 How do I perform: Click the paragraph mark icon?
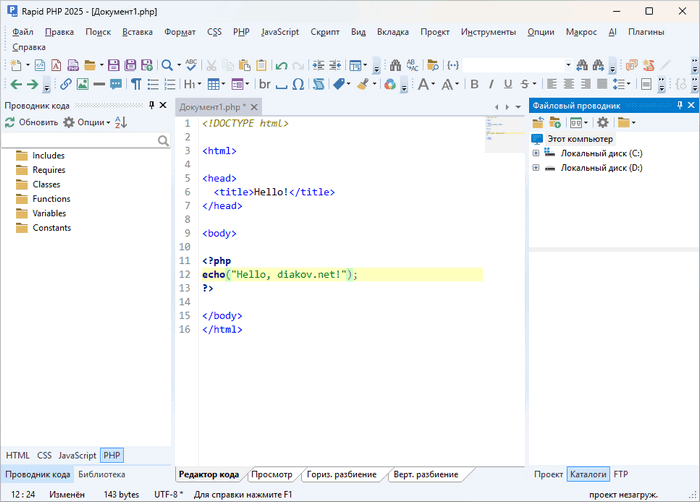point(137,84)
